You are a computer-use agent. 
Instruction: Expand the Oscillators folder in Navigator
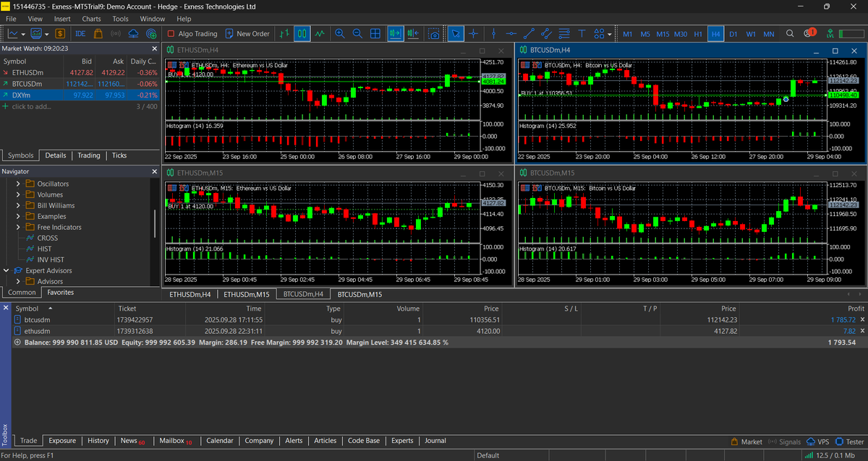(x=18, y=184)
